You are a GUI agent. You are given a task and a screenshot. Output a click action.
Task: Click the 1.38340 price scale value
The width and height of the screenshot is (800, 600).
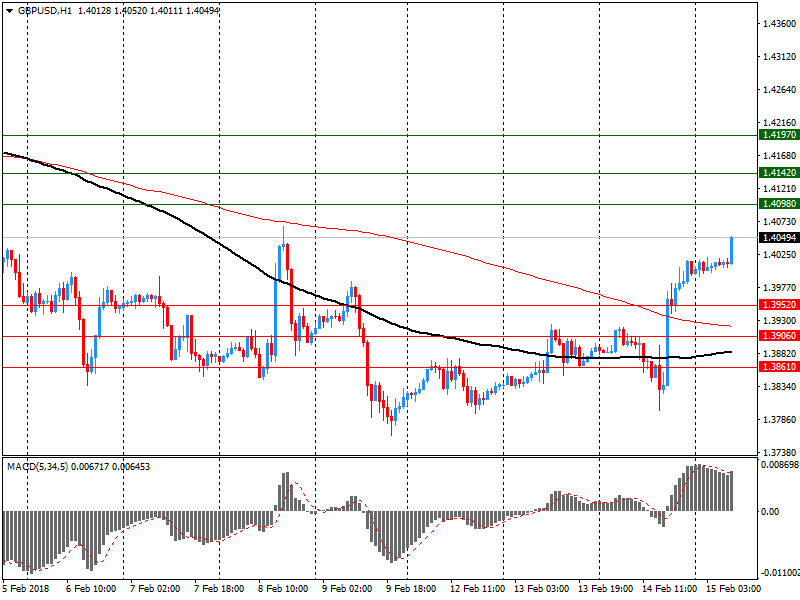pyautogui.click(x=779, y=387)
